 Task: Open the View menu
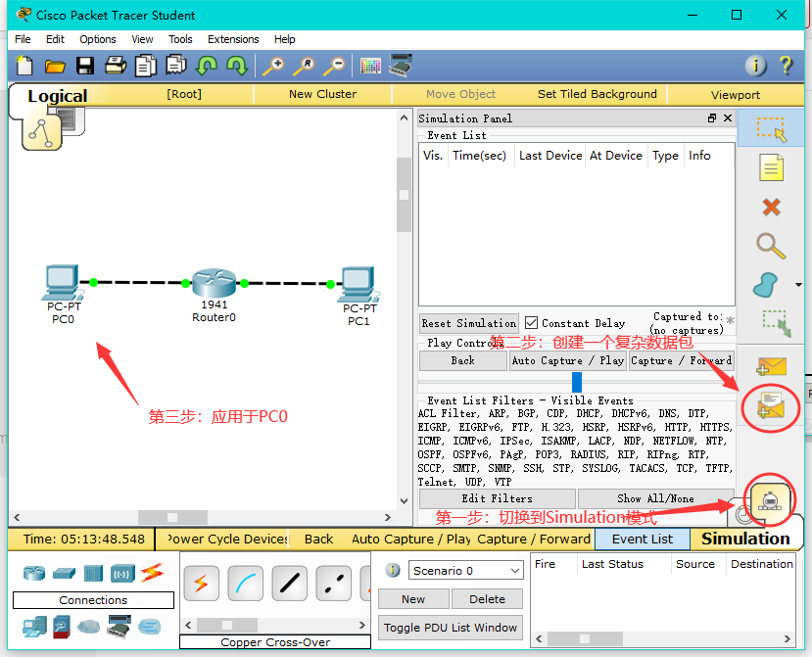pos(142,39)
